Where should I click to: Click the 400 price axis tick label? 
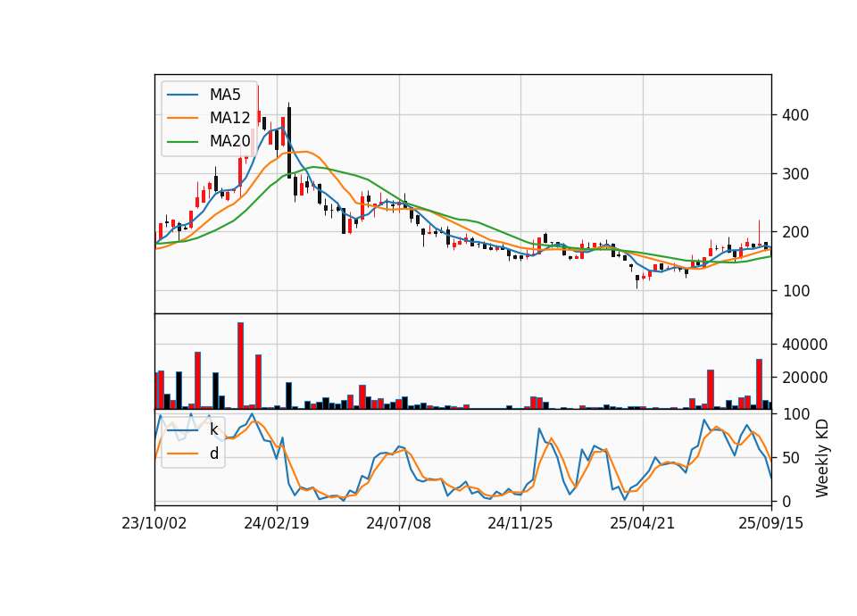pyautogui.click(x=795, y=115)
